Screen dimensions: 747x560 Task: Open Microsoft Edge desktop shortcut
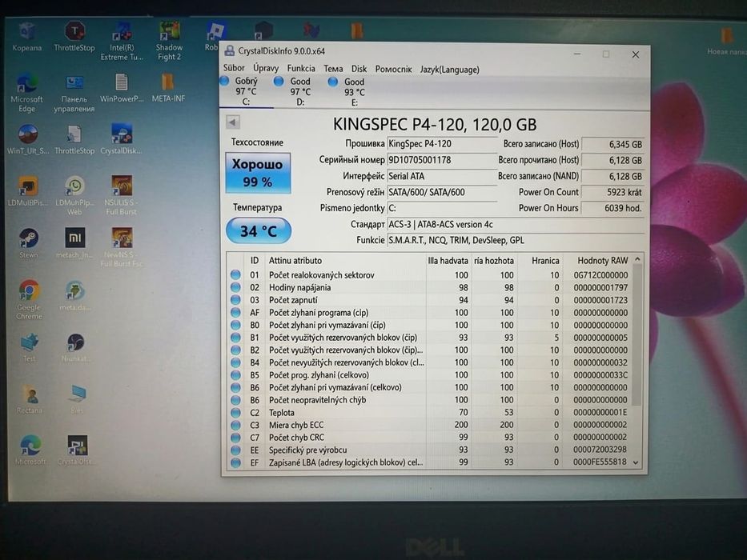(26, 93)
